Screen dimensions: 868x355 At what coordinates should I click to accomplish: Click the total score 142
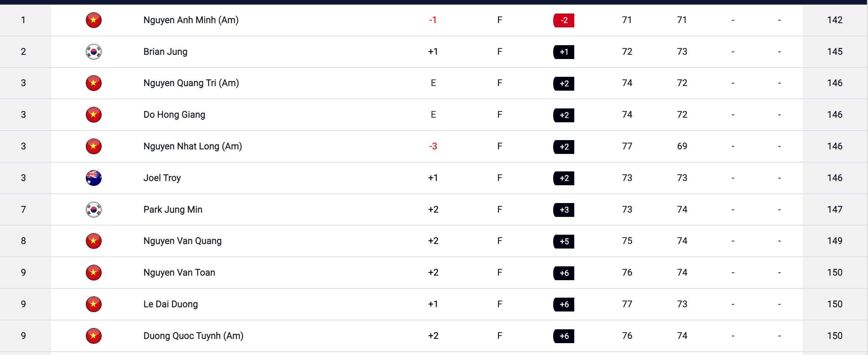pyautogui.click(x=835, y=20)
